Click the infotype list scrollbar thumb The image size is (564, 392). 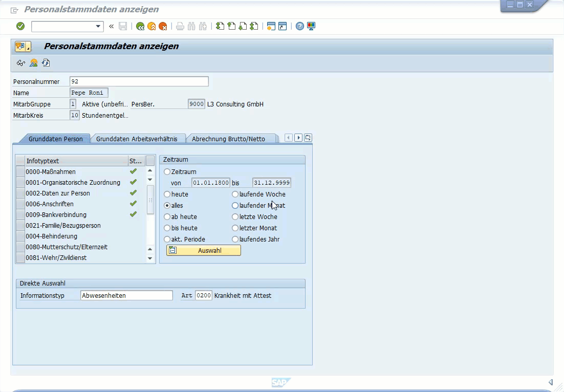tap(150, 200)
